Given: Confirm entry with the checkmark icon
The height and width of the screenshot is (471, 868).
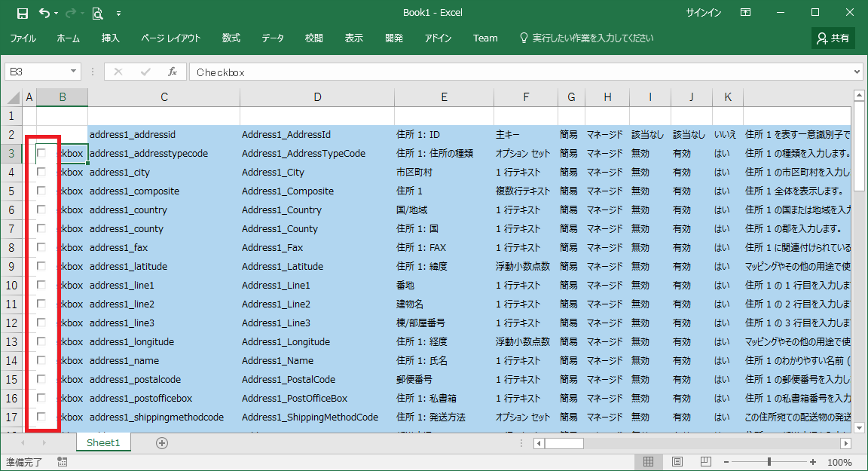Looking at the screenshot, I should pyautogui.click(x=145, y=72).
